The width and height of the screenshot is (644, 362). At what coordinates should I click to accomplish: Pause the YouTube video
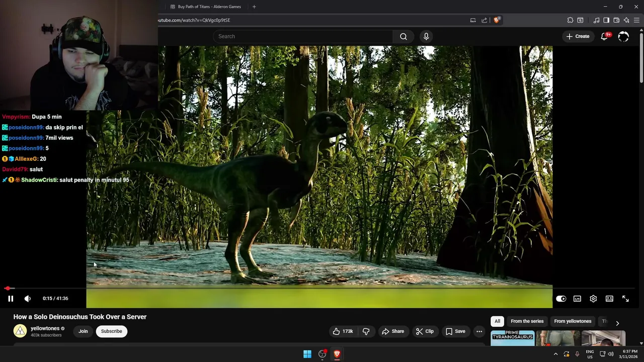tap(11, 299)
